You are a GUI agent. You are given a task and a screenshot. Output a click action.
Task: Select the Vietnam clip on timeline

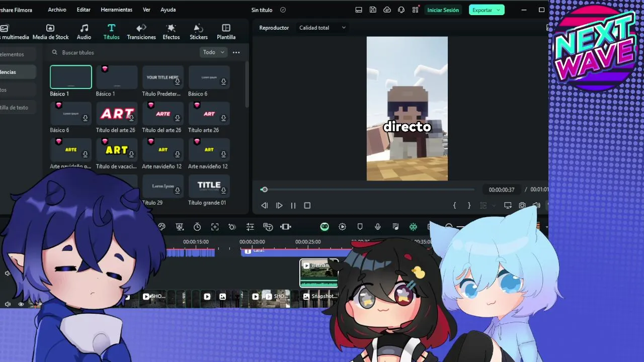pos(319,273)
